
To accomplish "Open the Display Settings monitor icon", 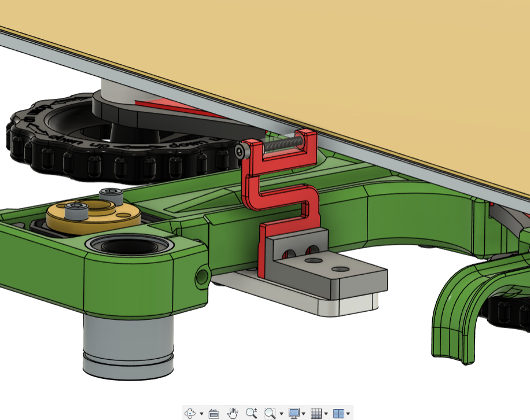I will [x=294, y=413].
